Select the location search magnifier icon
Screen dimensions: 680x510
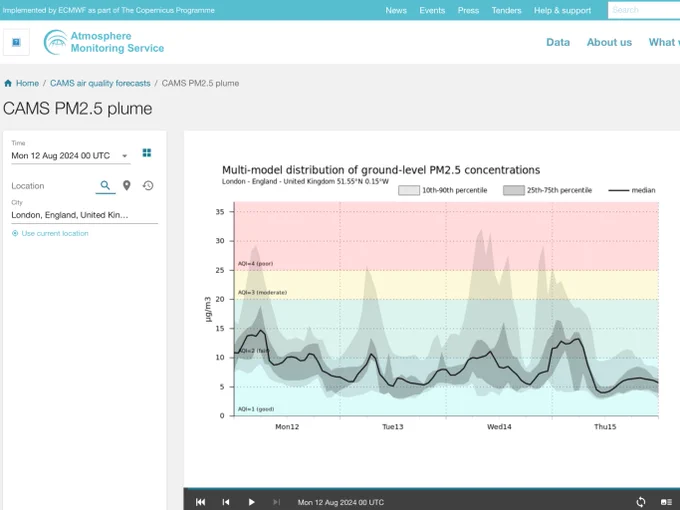(x=105, y=186)
